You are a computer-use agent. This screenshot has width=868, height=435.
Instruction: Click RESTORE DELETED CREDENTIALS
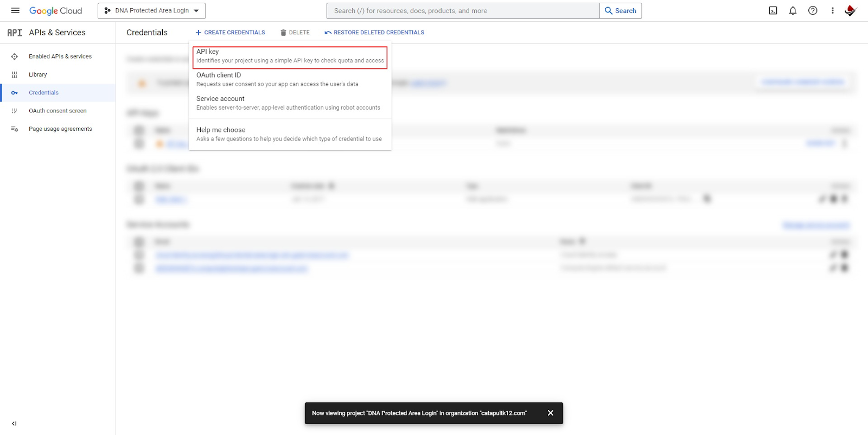(374, 33)
